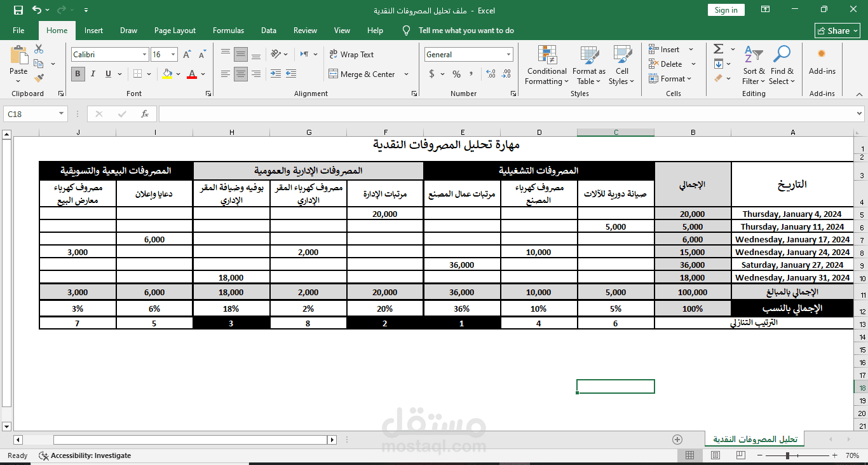Switch to Normal view in status bar
868x465 pixels.
689,455
